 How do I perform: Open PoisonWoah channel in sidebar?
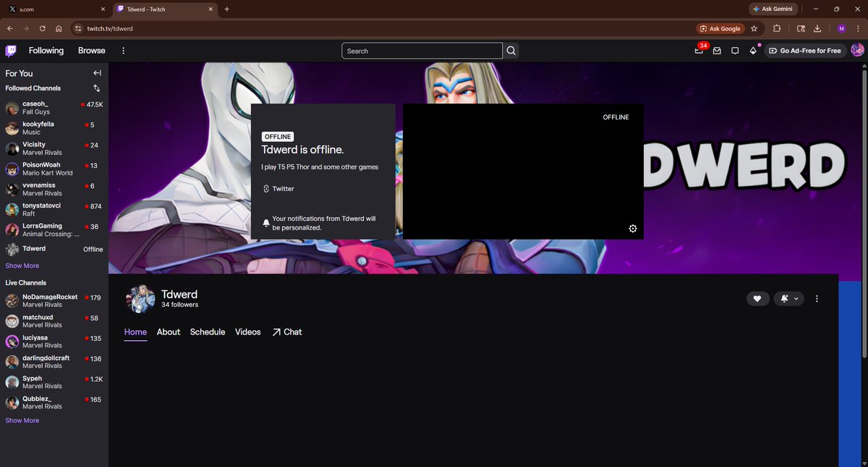(54, 169)
